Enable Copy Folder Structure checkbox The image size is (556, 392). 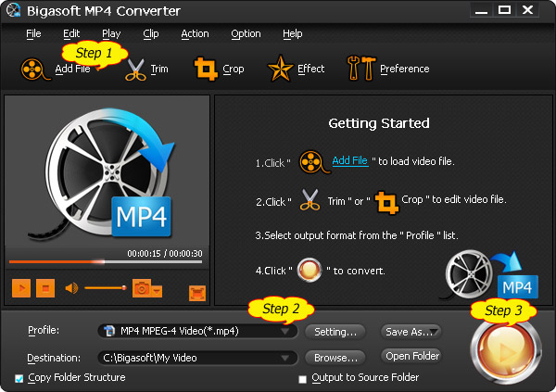coord(19,378)
